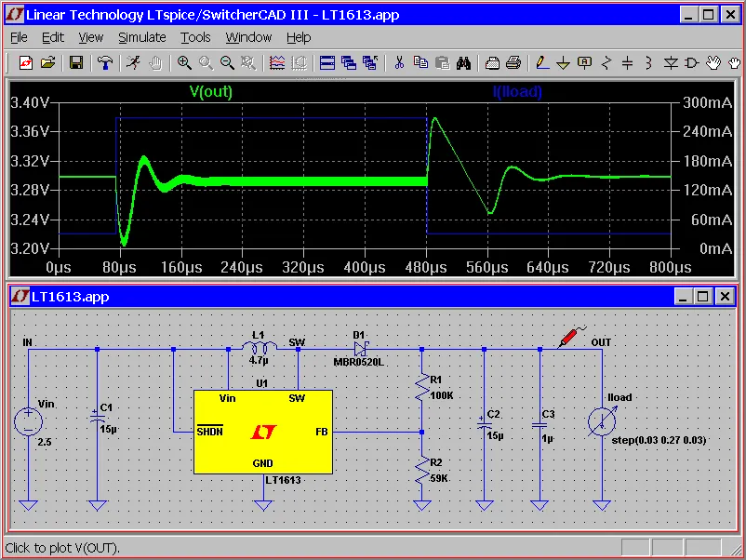Open the Simulate menu
The height and width of the screenshot is (560, 746).
[141, 37]
